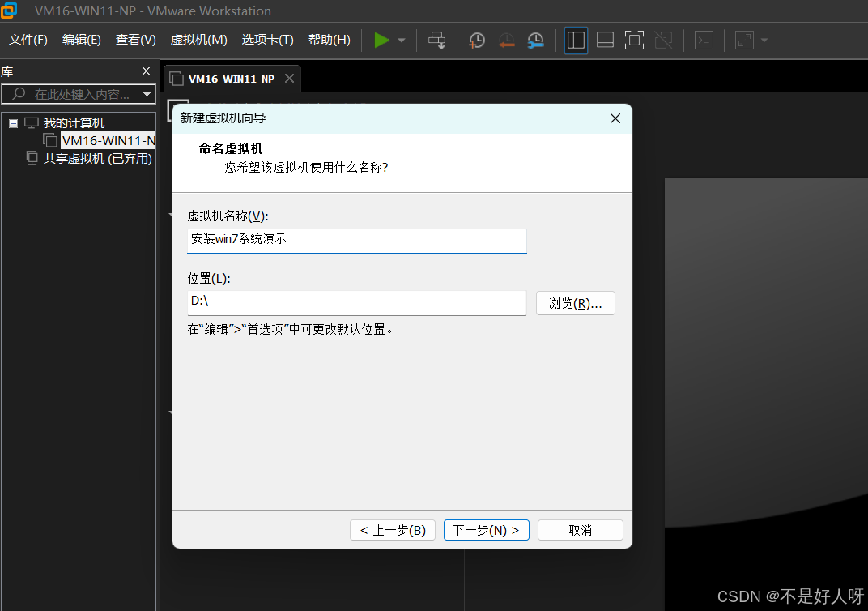Select 共享虚拟机 (已弃用) tree item
This screenshot has width=868, height=611.
pos(97,159)
